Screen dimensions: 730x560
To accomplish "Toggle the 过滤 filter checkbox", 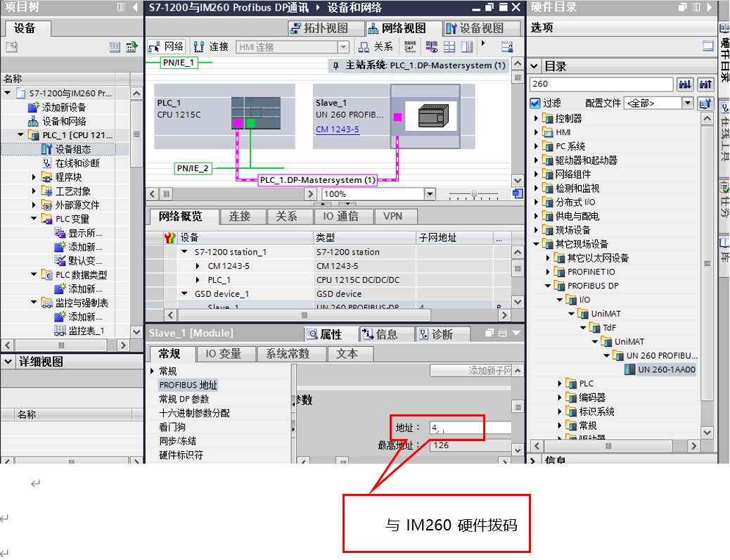I will coord(535,103).
